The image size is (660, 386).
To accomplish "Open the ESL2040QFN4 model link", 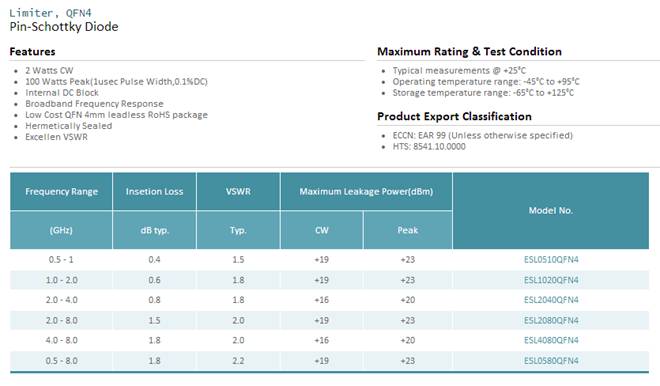I will coord(551,300).
